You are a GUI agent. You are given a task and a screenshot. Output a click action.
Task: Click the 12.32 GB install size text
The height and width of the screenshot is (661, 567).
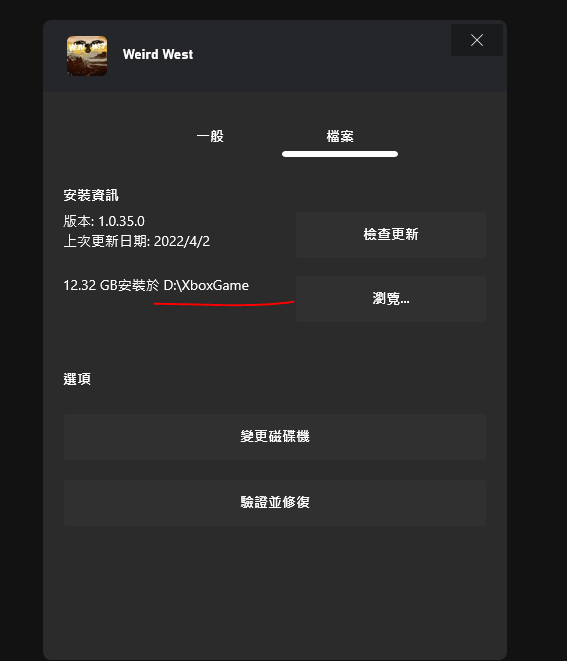90,285
